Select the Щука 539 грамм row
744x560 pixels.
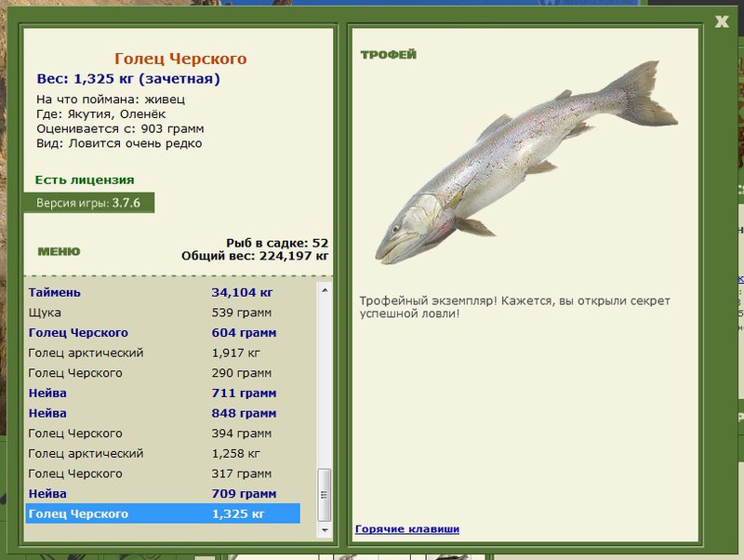163,313
